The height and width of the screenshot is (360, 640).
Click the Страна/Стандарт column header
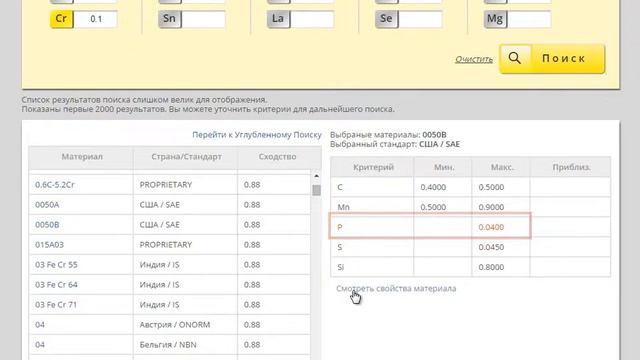coord(186,157)
